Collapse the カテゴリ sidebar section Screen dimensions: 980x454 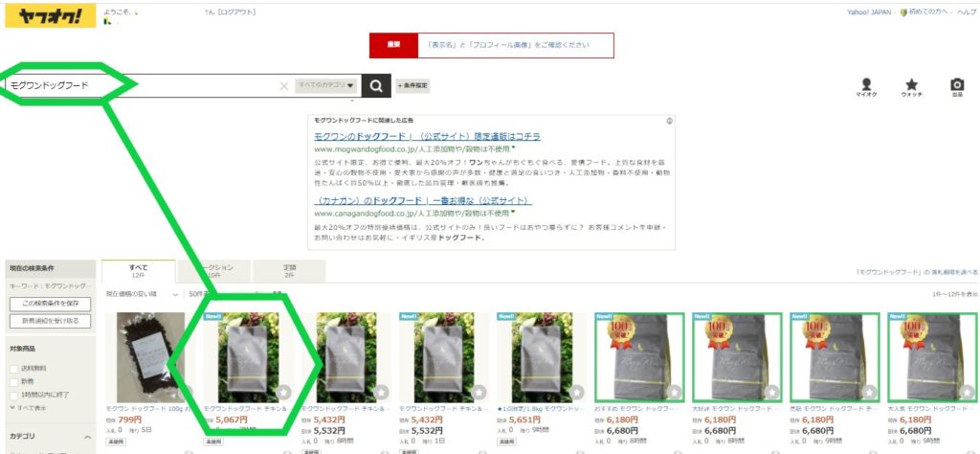click(87, 437)
